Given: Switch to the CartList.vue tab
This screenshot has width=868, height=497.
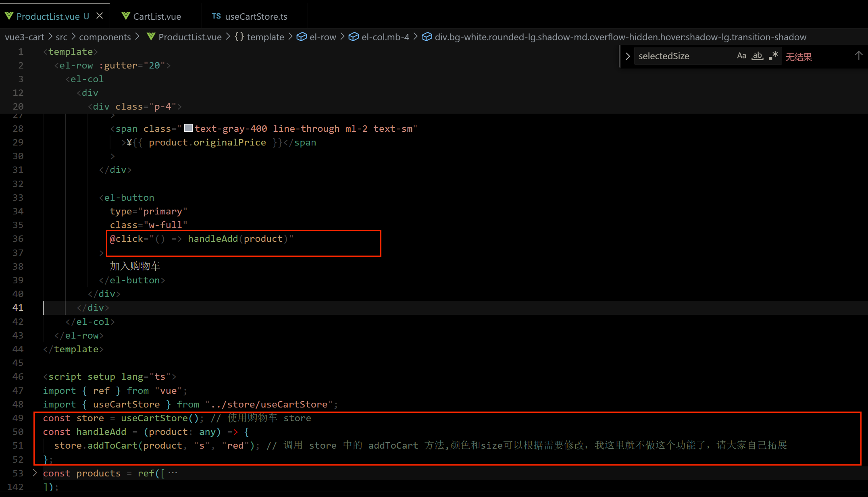Looking at the screenshot, I should [x=156, y=17].
